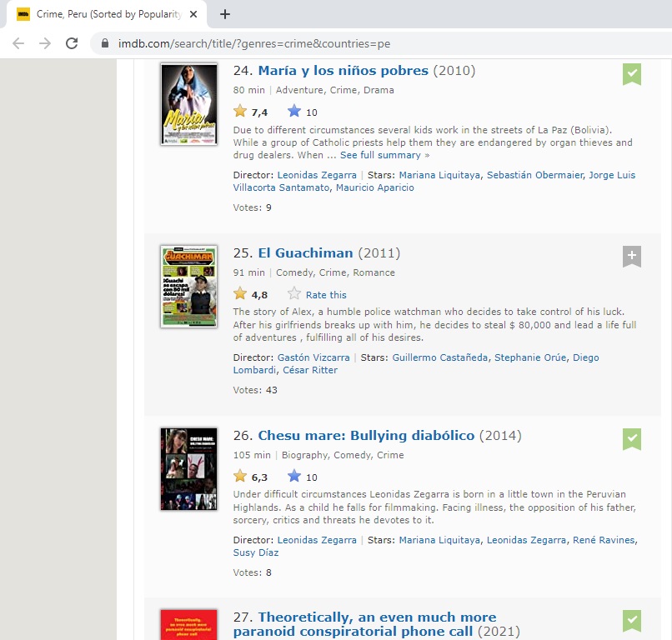Open René Ravines actor page

pos(604,540)
